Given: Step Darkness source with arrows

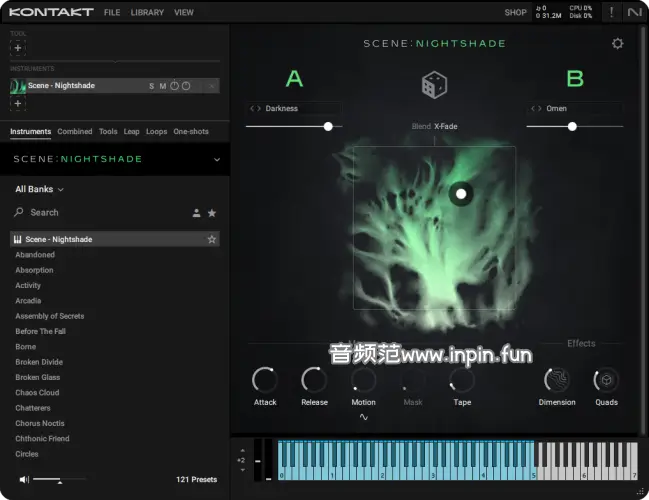Looking at the screenshot, I should pos(255,108).
